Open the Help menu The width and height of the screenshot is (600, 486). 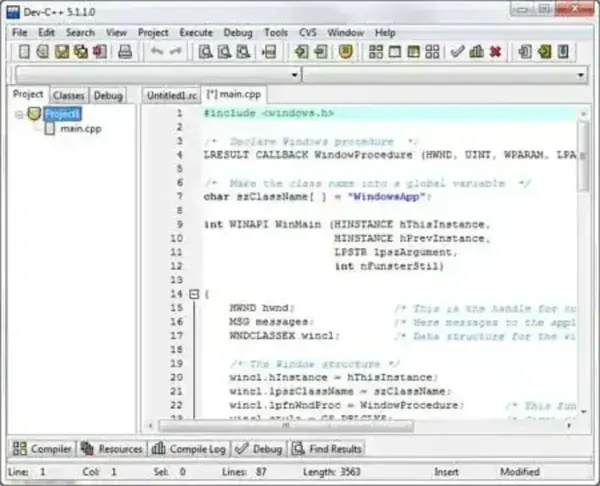pos(385,33)
